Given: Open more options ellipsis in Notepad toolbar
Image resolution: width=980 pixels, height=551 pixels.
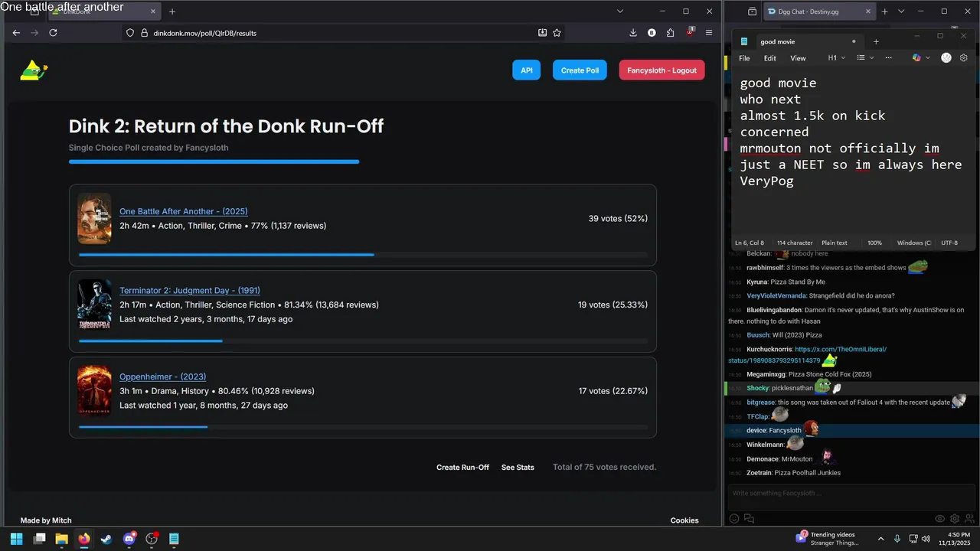Looking at the screenshot, I should pos(888,58).
